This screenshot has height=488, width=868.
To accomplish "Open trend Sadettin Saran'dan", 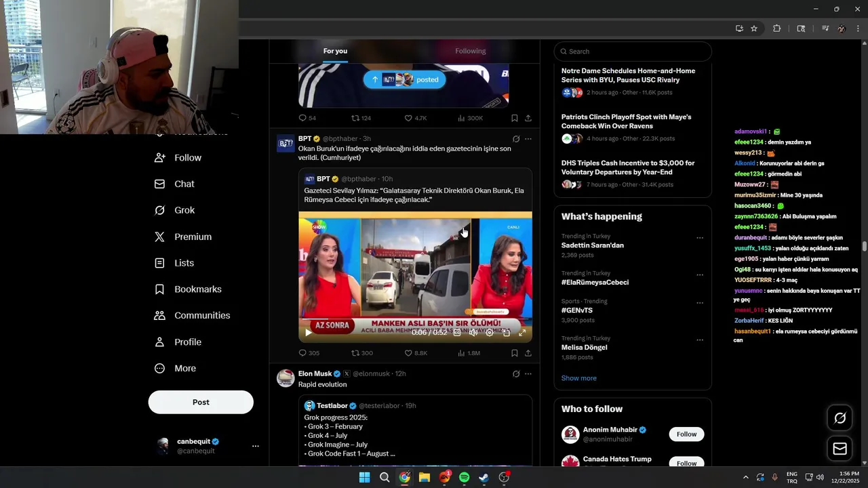I will point(593,245).
